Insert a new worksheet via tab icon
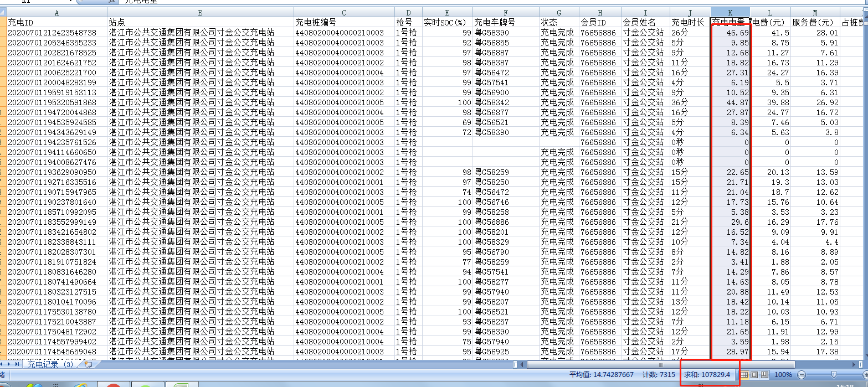The height and width of the screenshot is (387, 868). 88,364
